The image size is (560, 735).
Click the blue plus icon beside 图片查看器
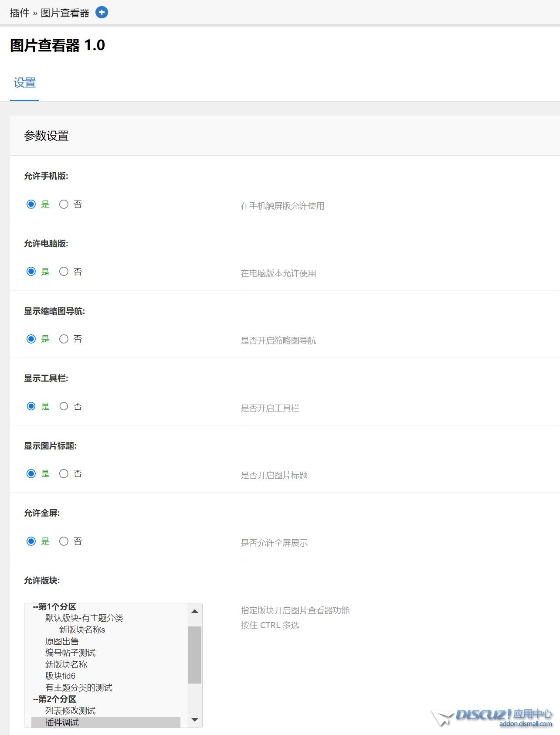102,13
